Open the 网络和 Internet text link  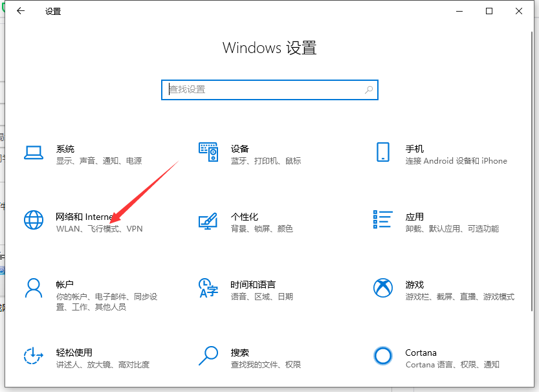(x=84, y=217)
